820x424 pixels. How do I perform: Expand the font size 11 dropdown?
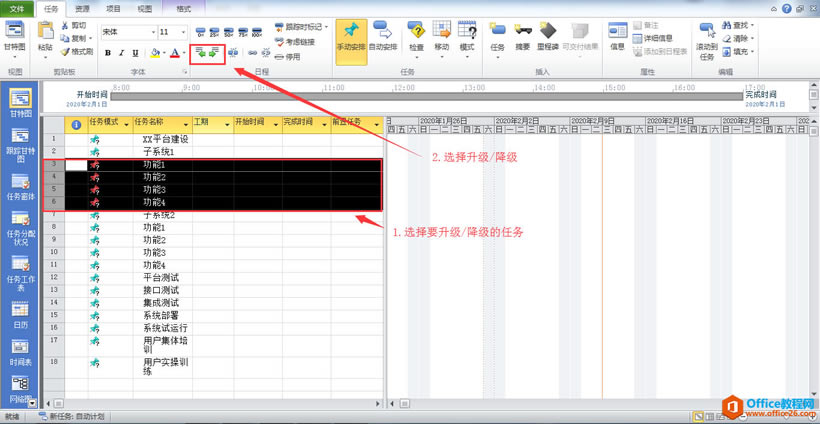pyautogui.click(x=182, y=32)
